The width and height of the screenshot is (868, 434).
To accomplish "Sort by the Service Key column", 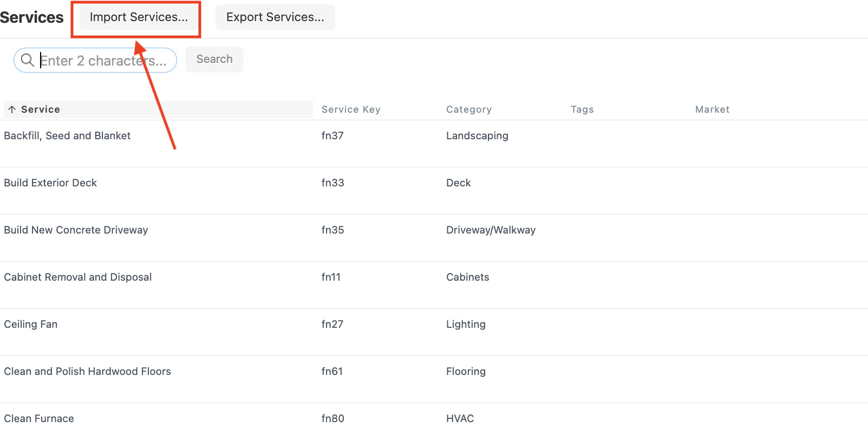I will coord(351,109).
